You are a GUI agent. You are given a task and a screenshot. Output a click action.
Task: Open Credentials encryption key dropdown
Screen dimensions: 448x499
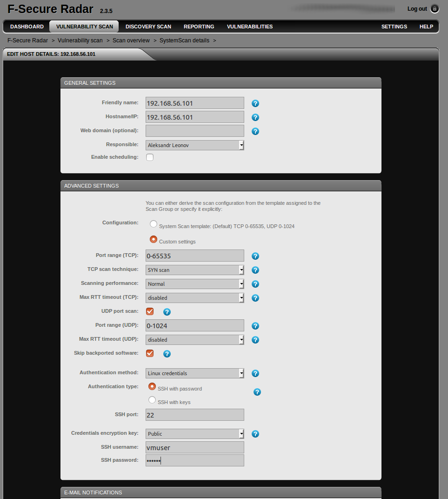tap(195, 434)
